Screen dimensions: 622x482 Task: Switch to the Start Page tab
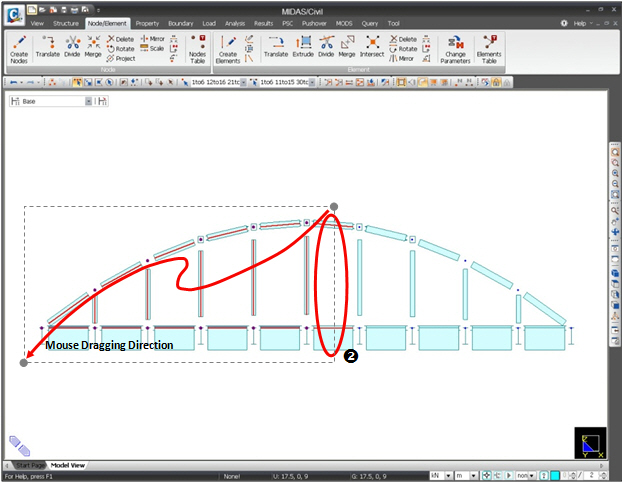(29, 465)
